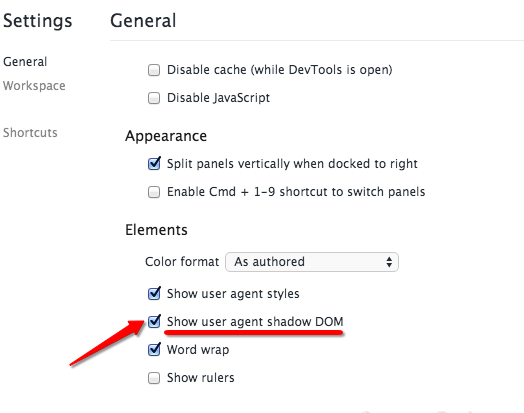
Task: Switch to the Workspace settings tab
Action: pyautogui.click(x=34, y=86)
